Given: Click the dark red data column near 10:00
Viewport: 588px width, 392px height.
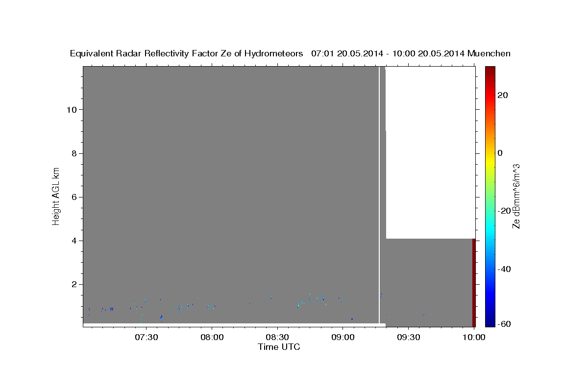Looking at the screenshot, I should coord(474,283).
